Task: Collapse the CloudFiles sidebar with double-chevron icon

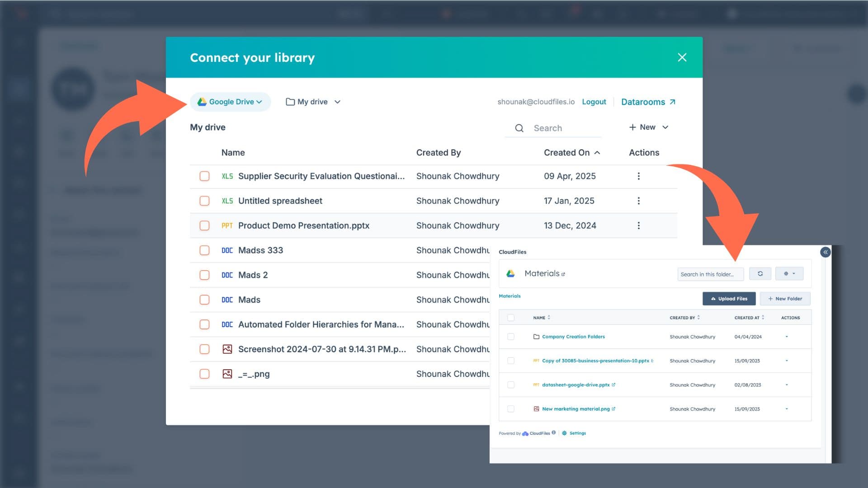Action: coord(825,252)
